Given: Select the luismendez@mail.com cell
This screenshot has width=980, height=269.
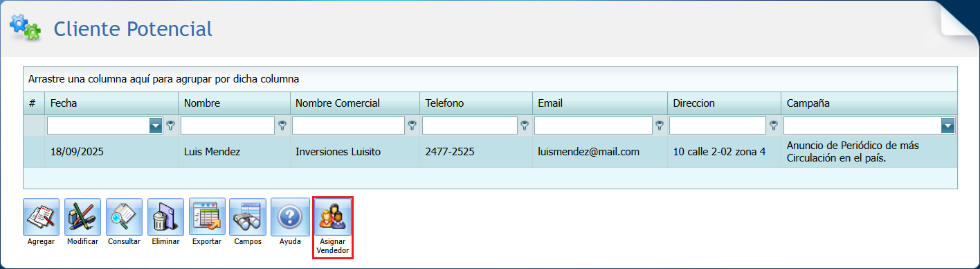Looking at the screenshot, I should point(600,152).
